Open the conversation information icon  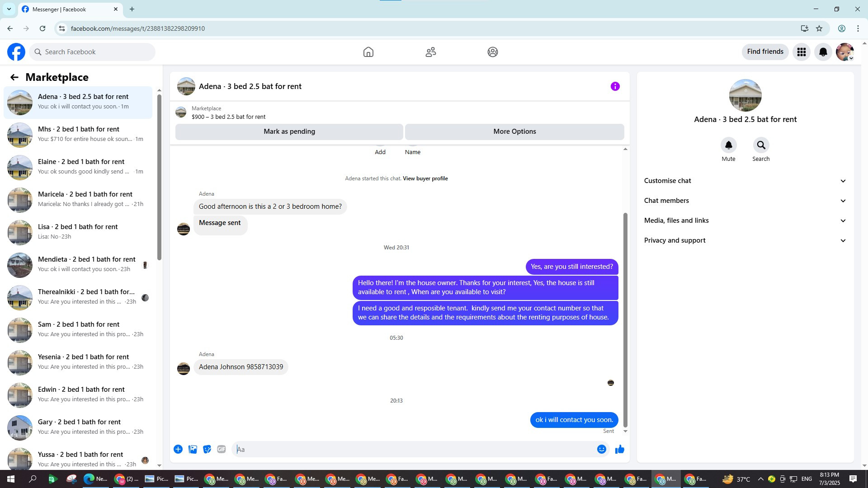[615, 86]
